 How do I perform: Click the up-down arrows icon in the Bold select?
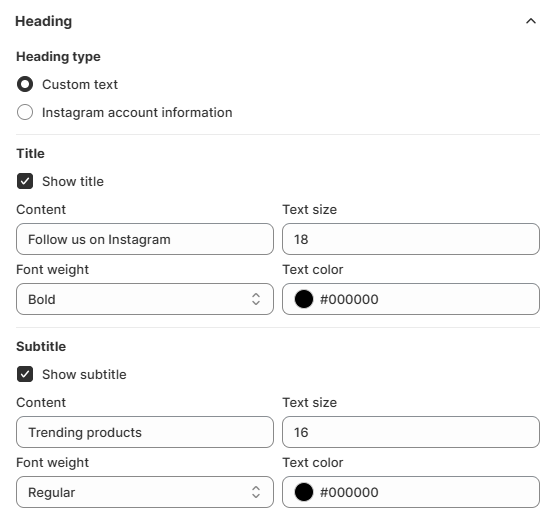(x=256, y=299)
